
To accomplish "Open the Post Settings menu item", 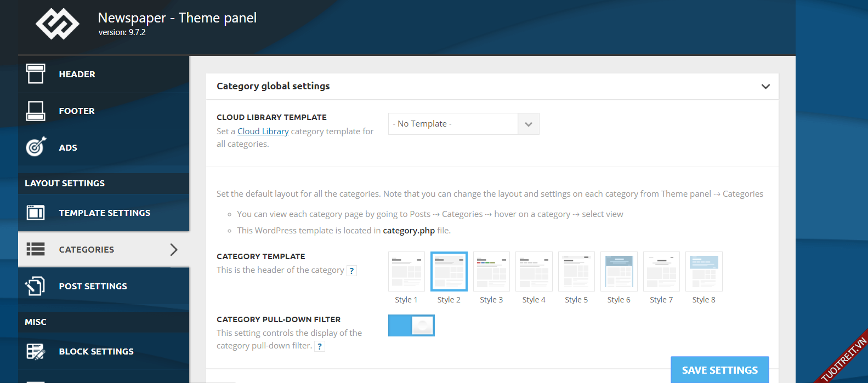I will [x=93, y=286].
